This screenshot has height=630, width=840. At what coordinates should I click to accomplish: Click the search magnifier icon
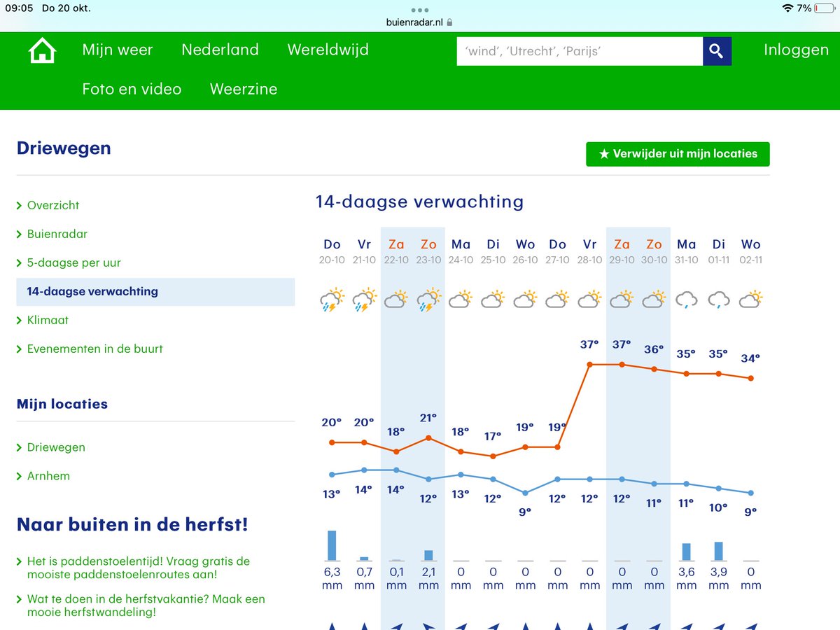(716, 50)
